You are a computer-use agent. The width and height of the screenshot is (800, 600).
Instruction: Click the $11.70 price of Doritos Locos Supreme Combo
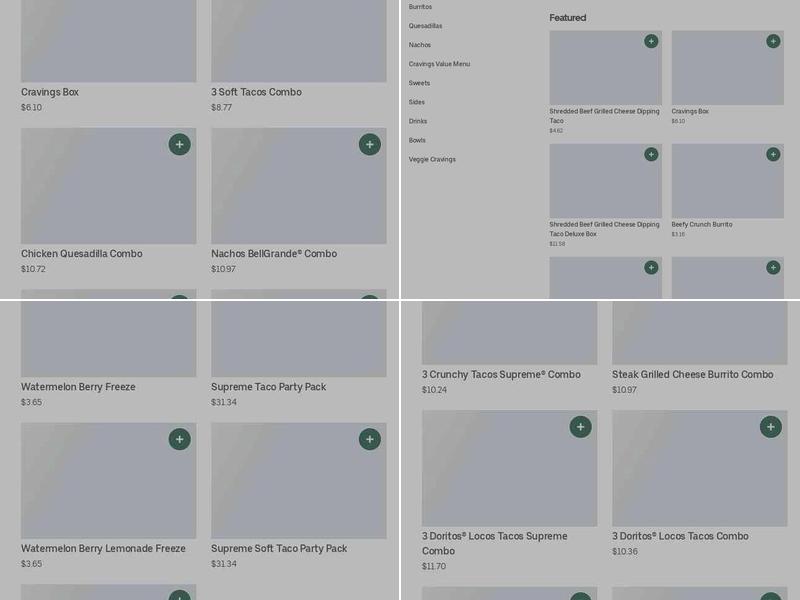click(434, 566)
